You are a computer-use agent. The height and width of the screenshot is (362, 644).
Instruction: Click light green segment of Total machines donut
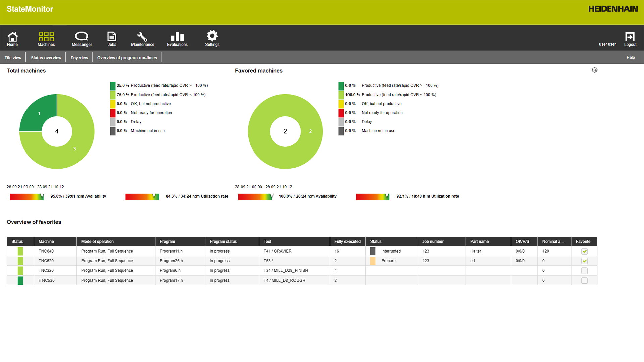[75, 148]
